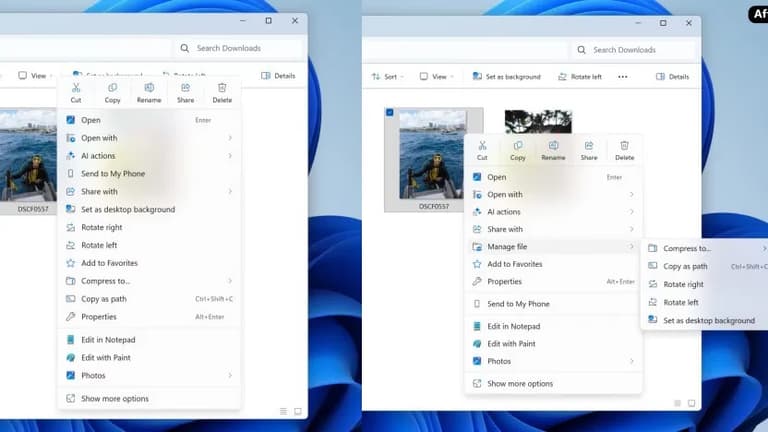Select Copy as path in Manage file submenu
This screenshot has height=432, width=768.
tap(706, 266)
